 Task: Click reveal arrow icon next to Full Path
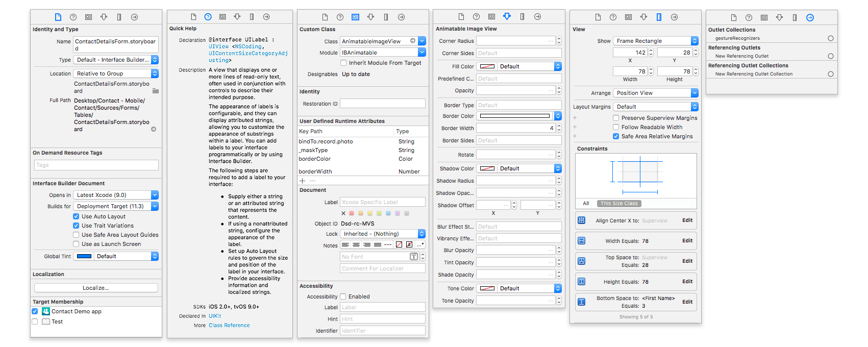154,129
